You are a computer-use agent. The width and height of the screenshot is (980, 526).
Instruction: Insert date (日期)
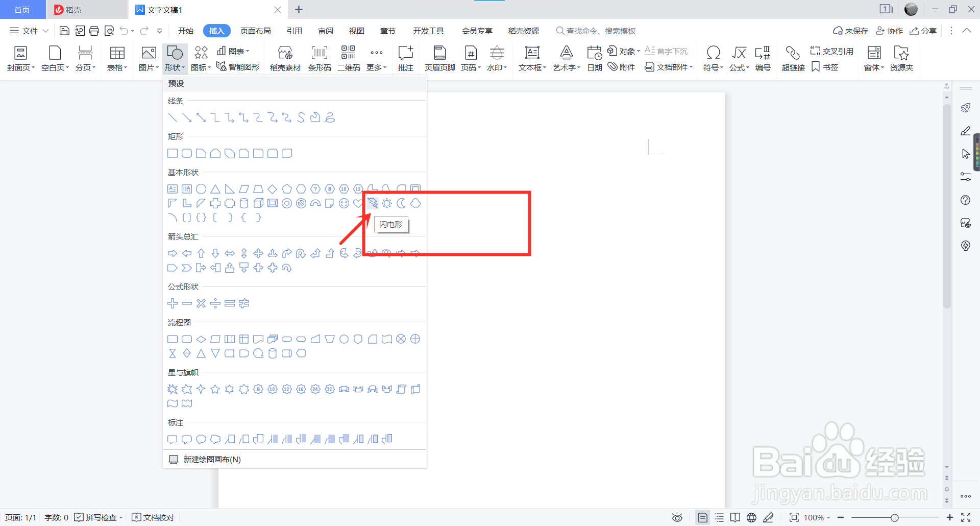[594, 58]
